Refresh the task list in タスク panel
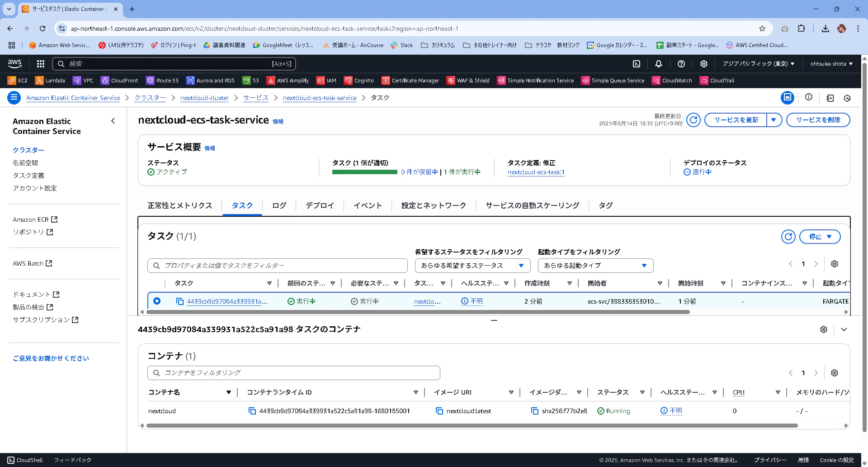This screenshot has width=868, height=467. [788, 237]
